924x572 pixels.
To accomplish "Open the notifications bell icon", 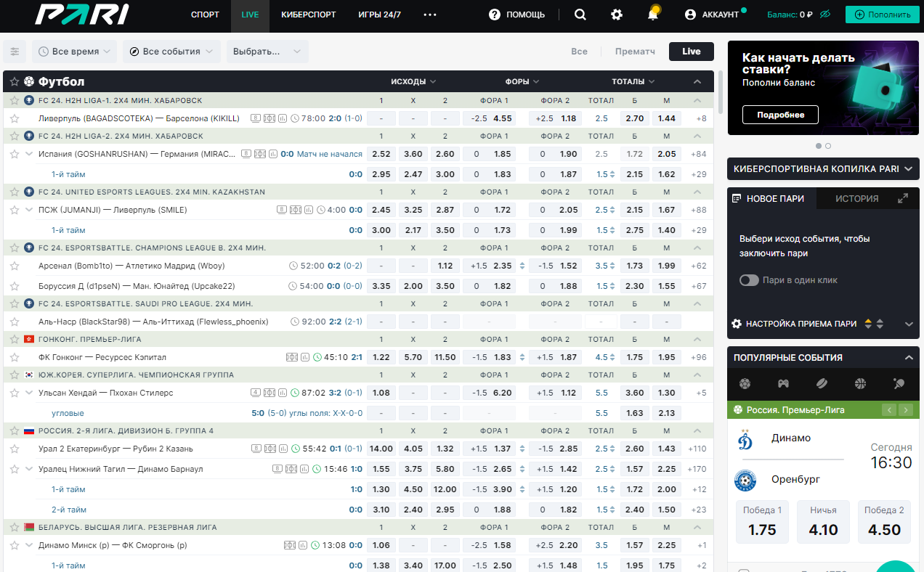I will point(653,14).
